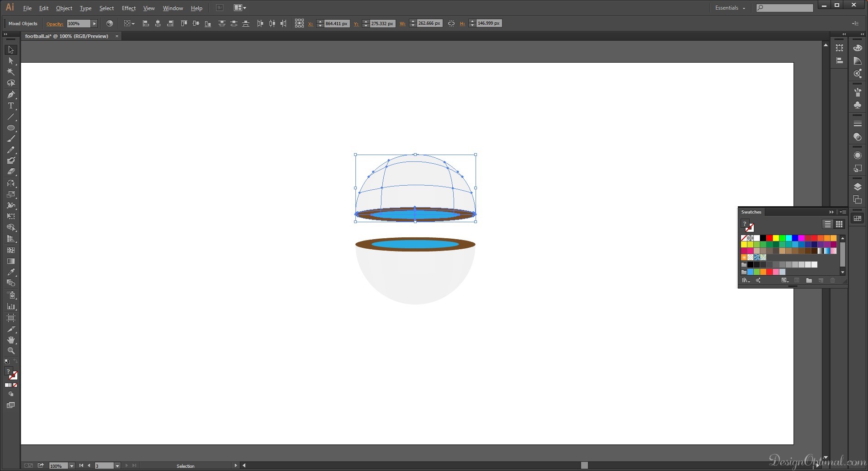Open the zoom level dropdown in status bar
The height and width of the screenshot is (471, 868).
pos(71,466)
